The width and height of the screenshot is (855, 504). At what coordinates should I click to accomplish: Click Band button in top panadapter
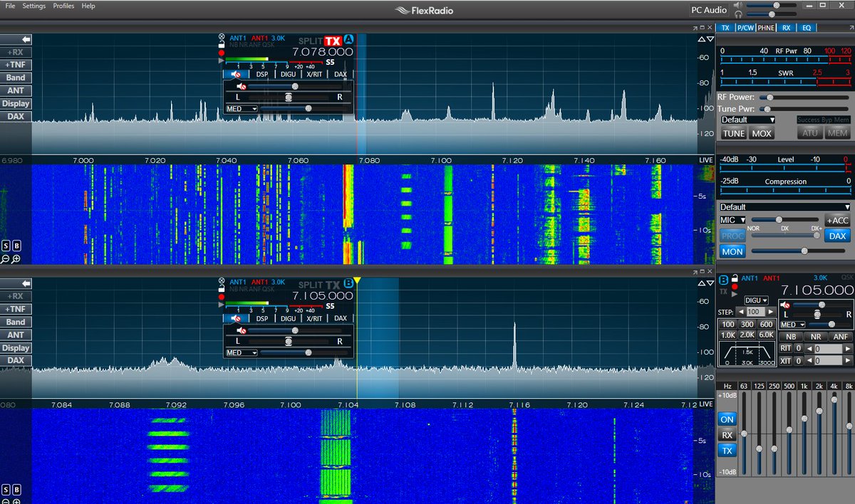16,78
